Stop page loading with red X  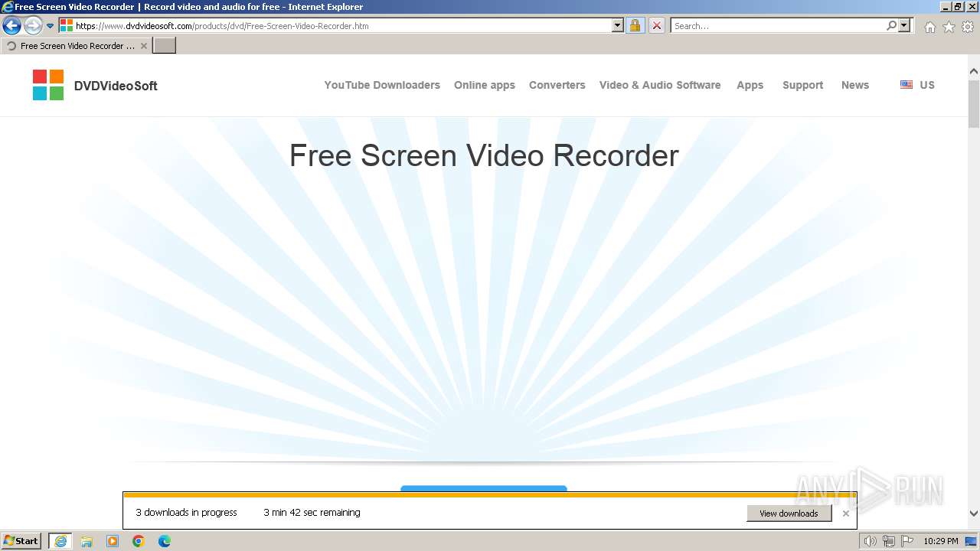657,25
